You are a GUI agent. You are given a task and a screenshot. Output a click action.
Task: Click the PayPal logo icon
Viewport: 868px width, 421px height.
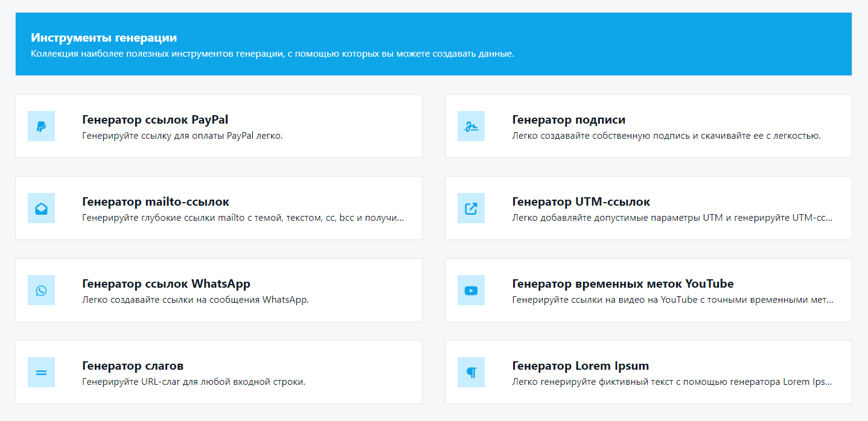[41, 126]
